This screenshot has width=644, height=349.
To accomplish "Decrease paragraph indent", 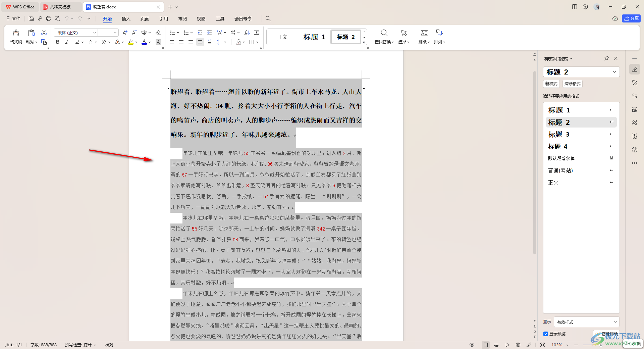I will [x=200, y=33].
